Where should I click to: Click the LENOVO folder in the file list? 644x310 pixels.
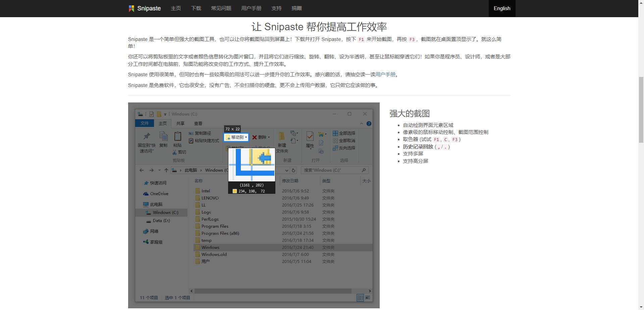coord(207,198)
